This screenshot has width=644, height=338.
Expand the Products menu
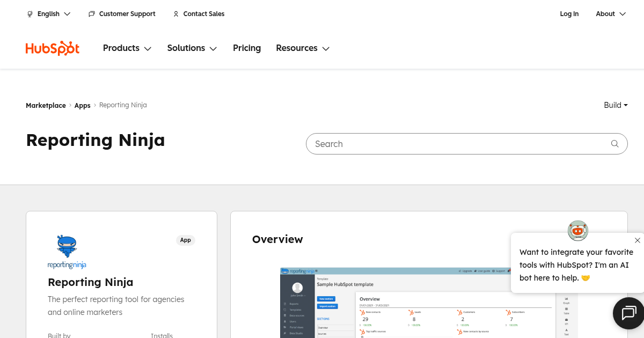(x=127, y=48)
